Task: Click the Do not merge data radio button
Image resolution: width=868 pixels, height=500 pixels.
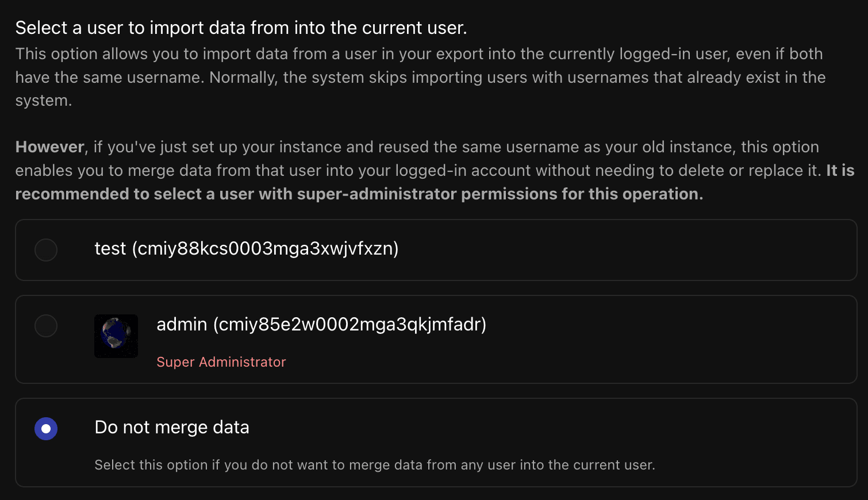Action: (46, 429)
